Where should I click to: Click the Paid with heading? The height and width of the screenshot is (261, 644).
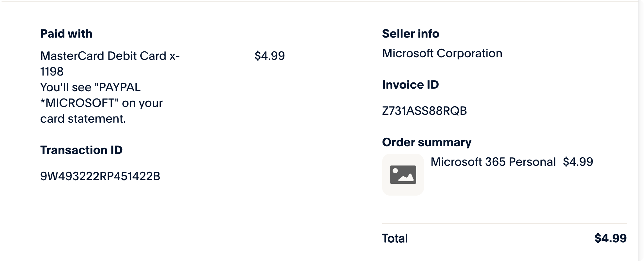(66, 34)
